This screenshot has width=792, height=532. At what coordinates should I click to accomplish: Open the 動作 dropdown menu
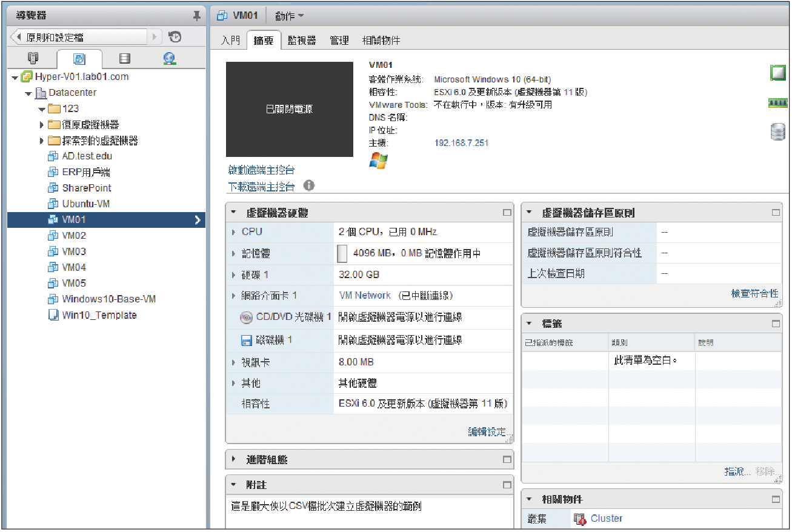(x=289, y=16)
